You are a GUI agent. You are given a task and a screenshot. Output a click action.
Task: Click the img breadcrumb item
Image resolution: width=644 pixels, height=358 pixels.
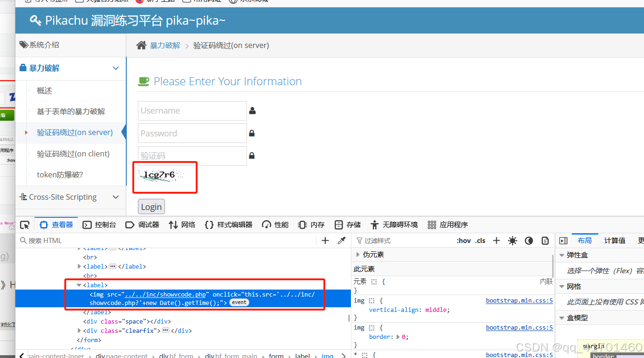[x=327, y=355]
